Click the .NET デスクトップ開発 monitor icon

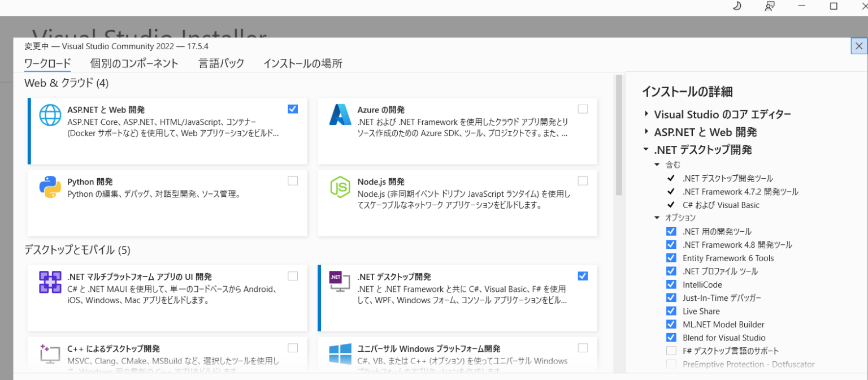pos(340,282)
